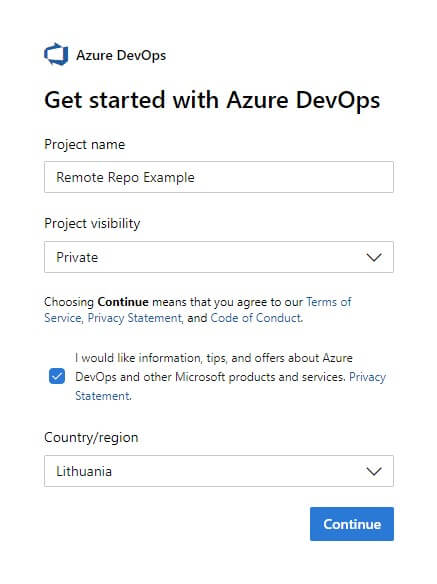Open the Code of Conduct link

(256, 318)
